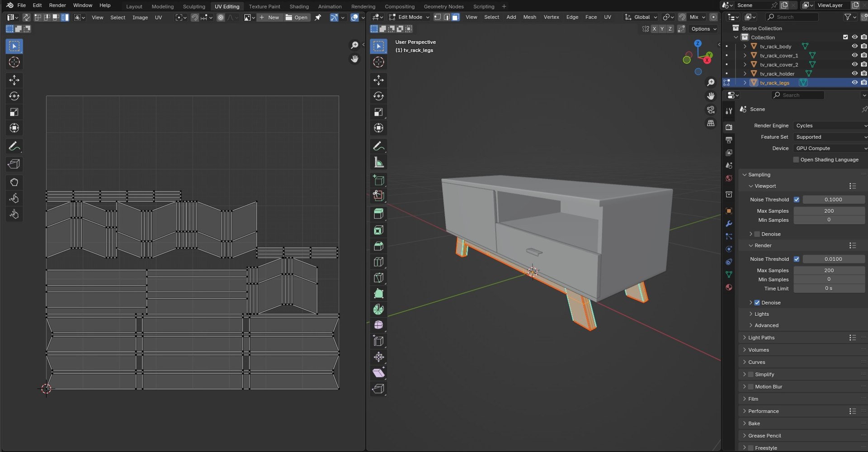Open the Render Engine dropdown
Image resolution: width=868 pixels, height=452 pixels.
click(830, 126)
